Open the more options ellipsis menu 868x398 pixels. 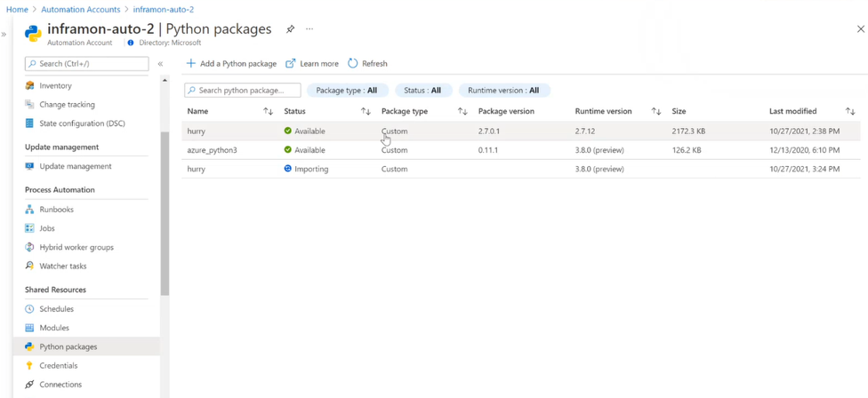click(x=309, y=29)
